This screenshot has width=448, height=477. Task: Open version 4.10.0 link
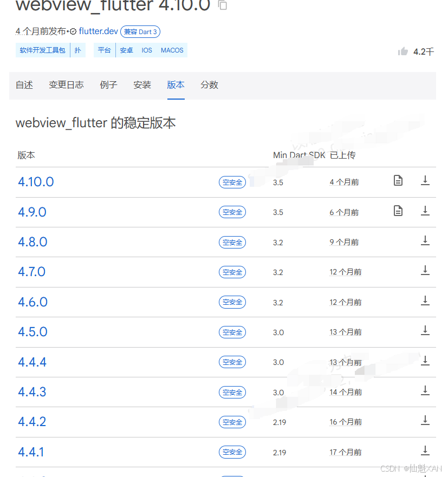[x=36, y=182]
